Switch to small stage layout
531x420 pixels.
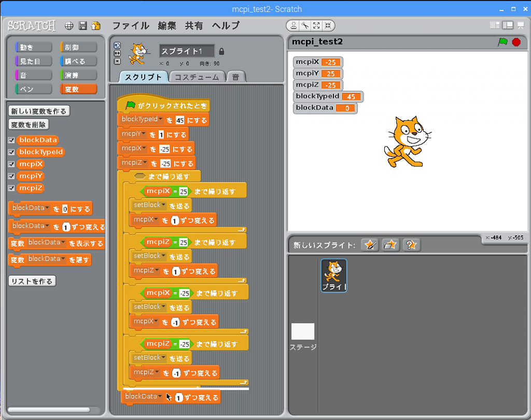[x=495, y=25]
